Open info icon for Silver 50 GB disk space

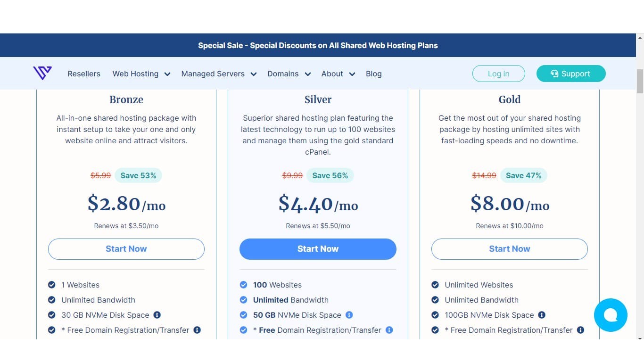pyautogui.click(x=349, y=315)
